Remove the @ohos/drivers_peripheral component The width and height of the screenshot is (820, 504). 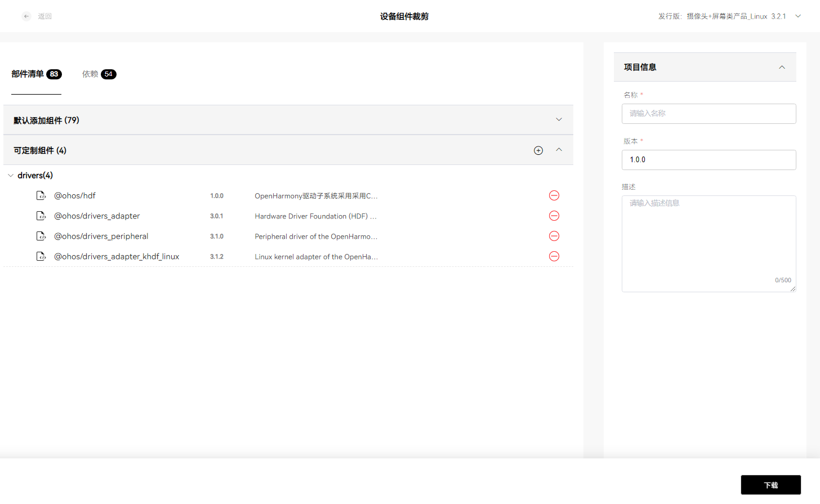coord(554,236)
